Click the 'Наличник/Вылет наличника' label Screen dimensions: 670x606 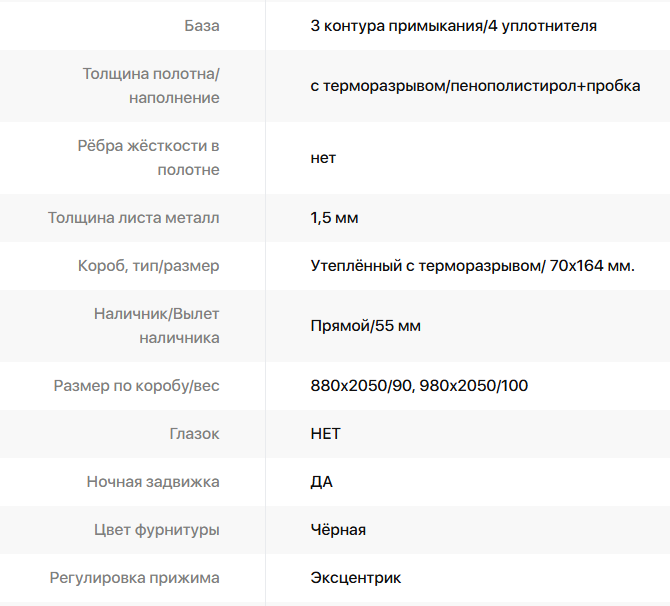click(156, 326)
